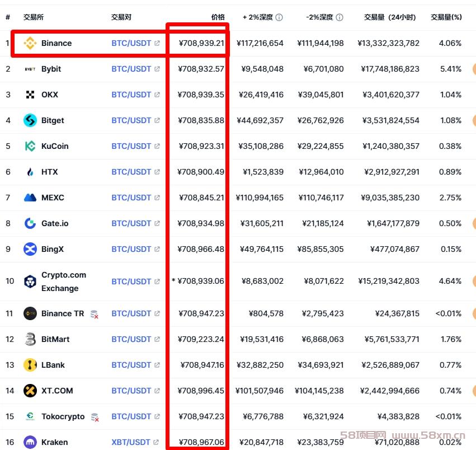
Task: Open the MEXC exchange name link
Action: [x=53, y=198]
